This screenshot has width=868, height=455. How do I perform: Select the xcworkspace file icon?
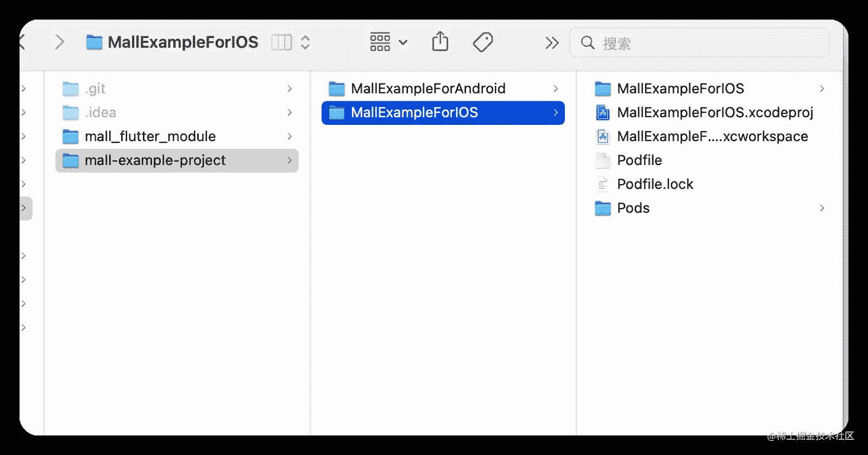click(603, 136)
